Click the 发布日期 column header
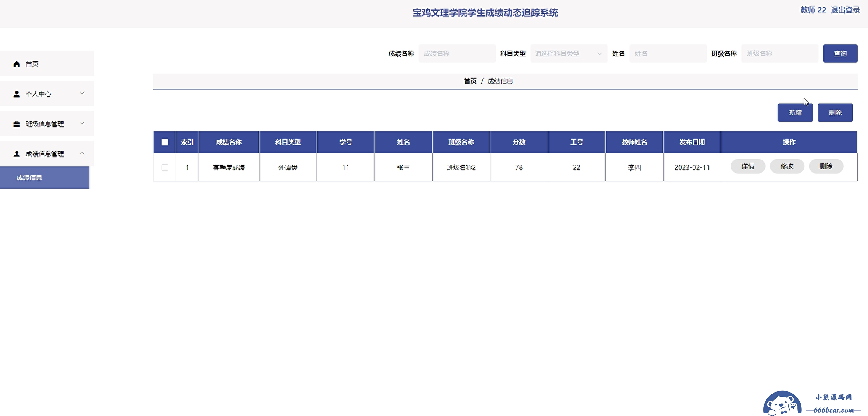The image size is (868, 416). click(x=692, y=142)
